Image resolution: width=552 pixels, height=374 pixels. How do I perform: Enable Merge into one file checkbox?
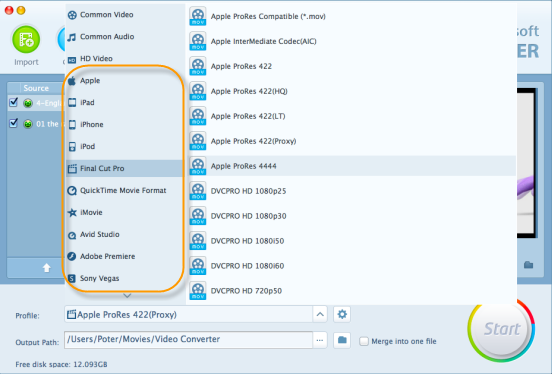[x=364, y=341]
